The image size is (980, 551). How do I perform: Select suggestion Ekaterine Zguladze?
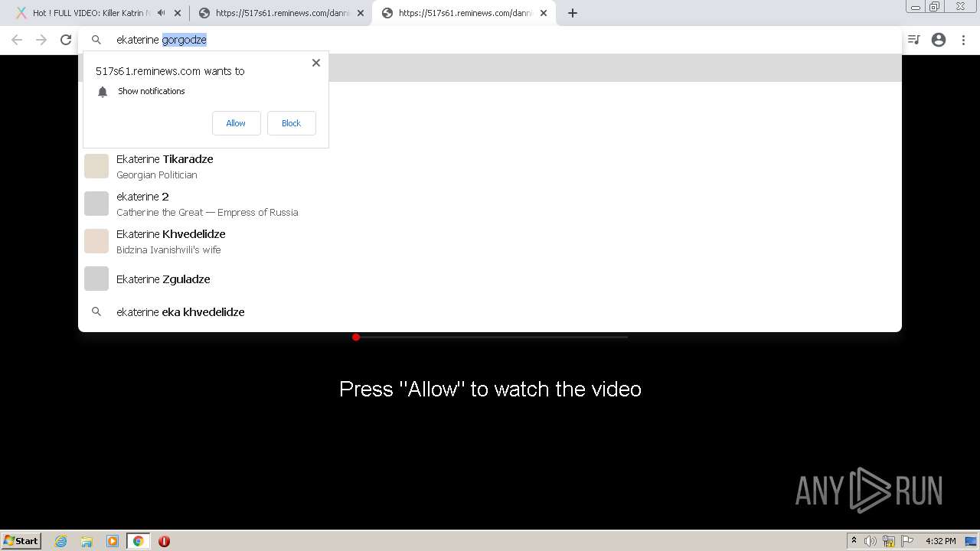click(490, 279)
